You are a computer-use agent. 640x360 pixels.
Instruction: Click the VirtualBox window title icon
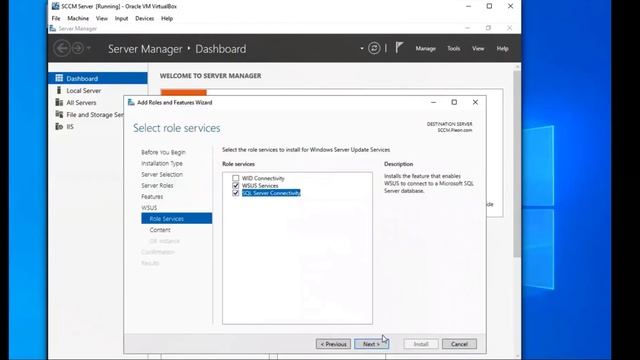coord(55,6)
